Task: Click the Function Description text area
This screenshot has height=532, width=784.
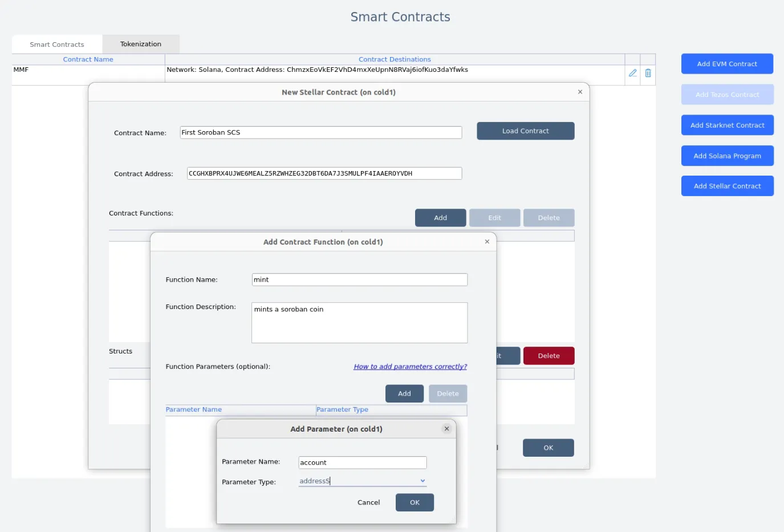Action: (360, 323)
